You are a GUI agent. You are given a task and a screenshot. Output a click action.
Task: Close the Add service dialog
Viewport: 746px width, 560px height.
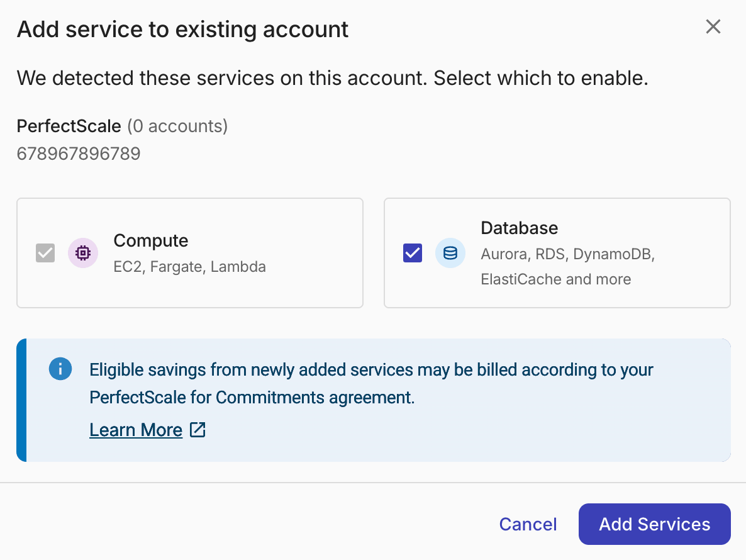(x=713, y=26)
